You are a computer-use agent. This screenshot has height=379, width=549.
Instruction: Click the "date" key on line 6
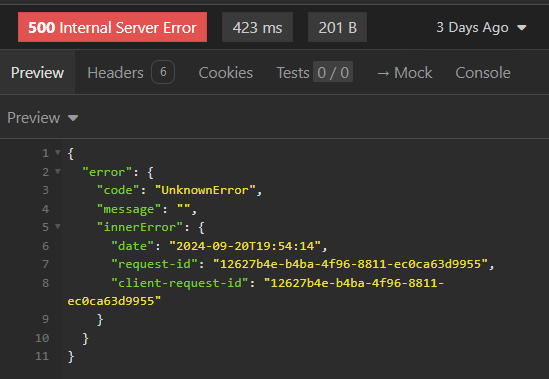[132, 246]
